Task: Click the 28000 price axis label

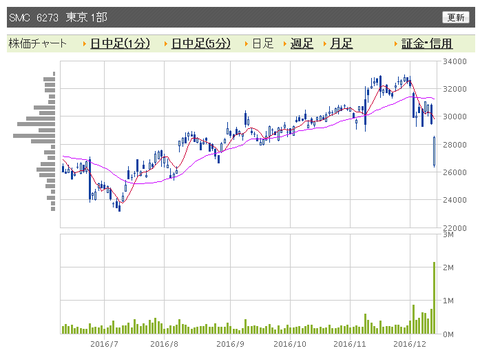Action: pos(455,145)
